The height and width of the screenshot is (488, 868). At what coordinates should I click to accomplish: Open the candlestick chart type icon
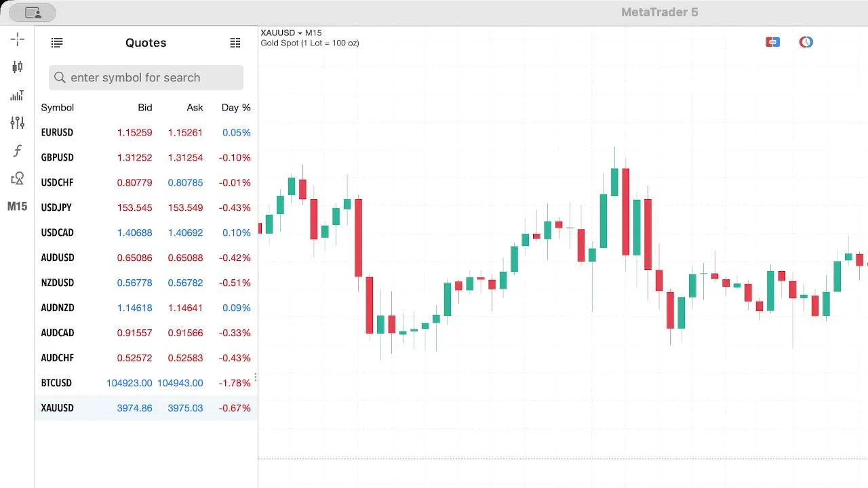18,66
